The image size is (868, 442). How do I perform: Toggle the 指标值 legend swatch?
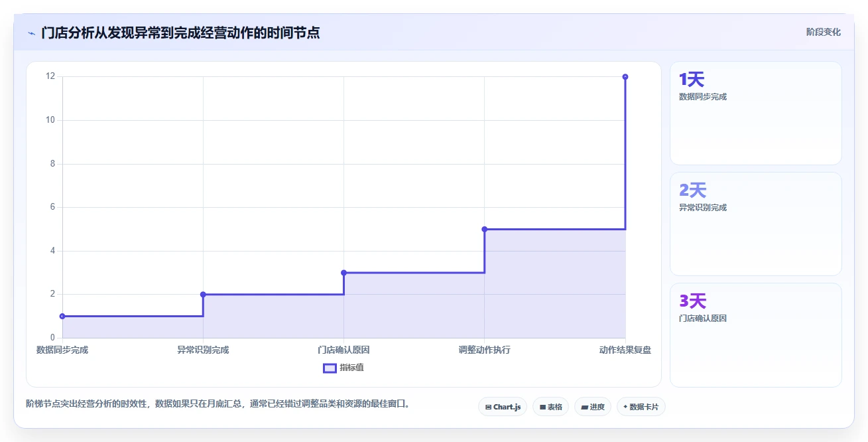(x=330, y=368)
